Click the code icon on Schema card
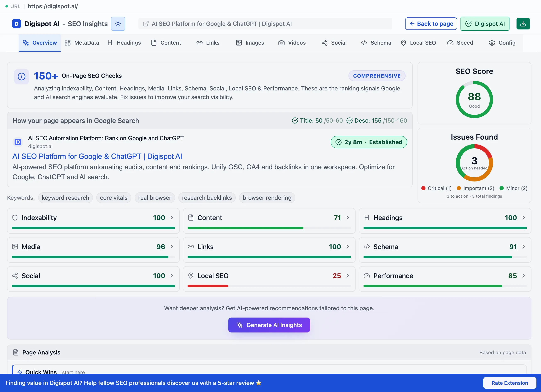 coord(367,247)
